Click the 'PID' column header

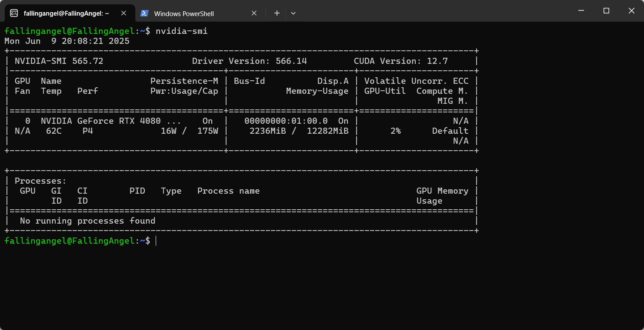point(137,191)
